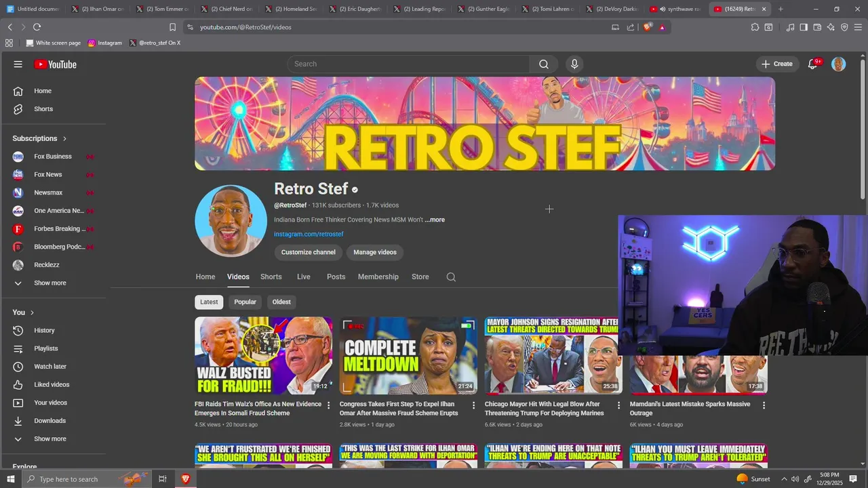868x488 pixels.
Task: Open the Leo AI sparkle icon
Action: pyautogui.click(x=831, y=27)
